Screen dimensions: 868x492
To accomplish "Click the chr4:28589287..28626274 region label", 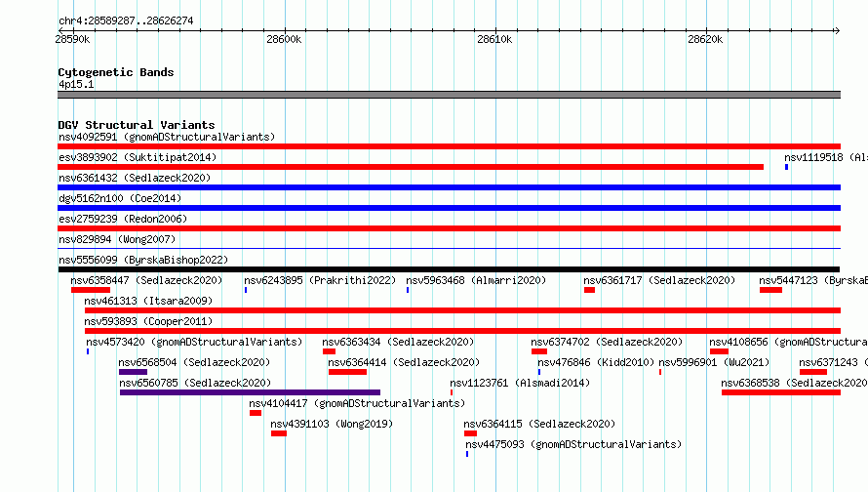I will pos(126,21).
